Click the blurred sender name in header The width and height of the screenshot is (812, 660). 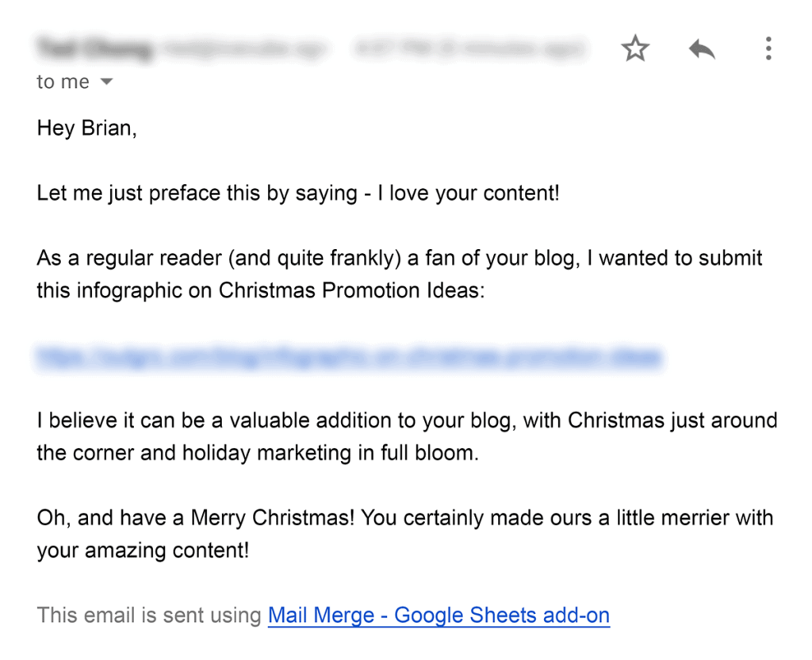pos(94,49)
